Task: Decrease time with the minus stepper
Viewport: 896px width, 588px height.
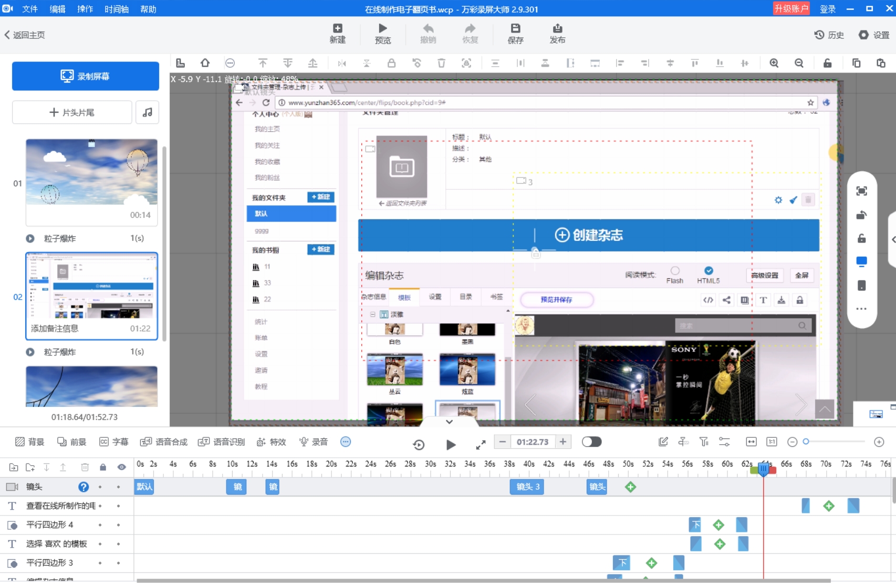Action: click(x=503, y=442)
